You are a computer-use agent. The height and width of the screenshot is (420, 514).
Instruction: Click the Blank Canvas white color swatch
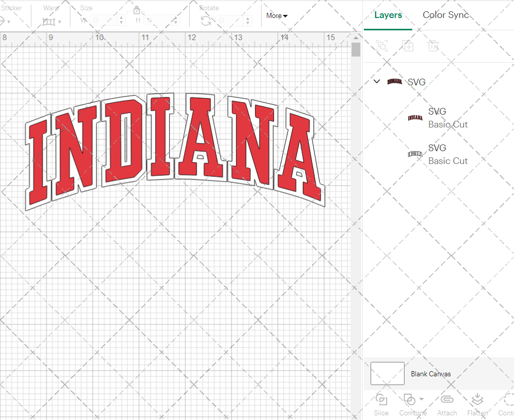387,374
